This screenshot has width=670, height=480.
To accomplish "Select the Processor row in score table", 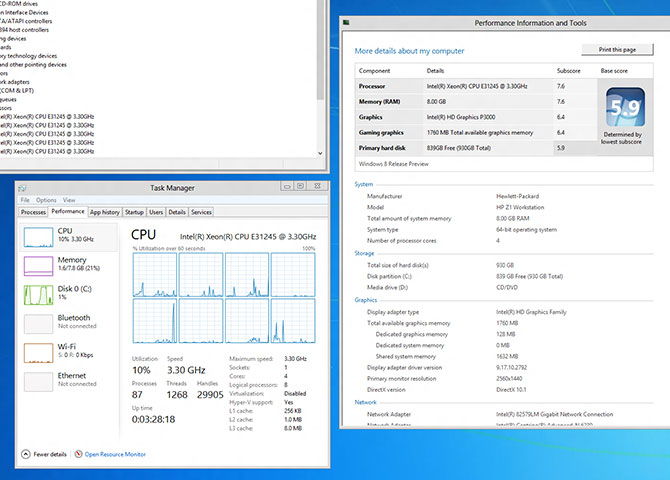I will [476, 86].
